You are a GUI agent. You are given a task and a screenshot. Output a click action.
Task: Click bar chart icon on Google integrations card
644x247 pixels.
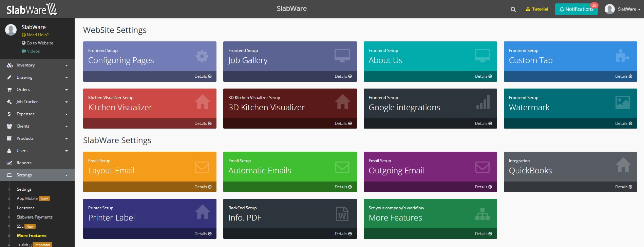pos(483,102)
